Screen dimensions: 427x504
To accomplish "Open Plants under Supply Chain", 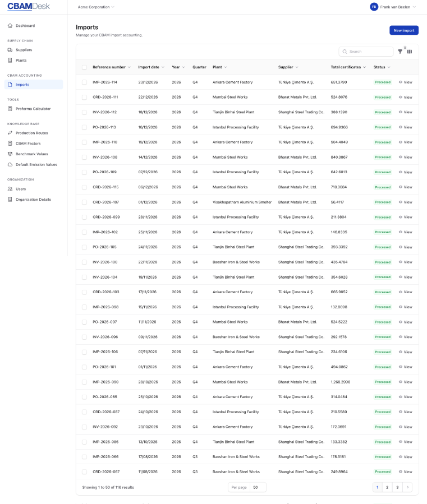I will (21, 61).
